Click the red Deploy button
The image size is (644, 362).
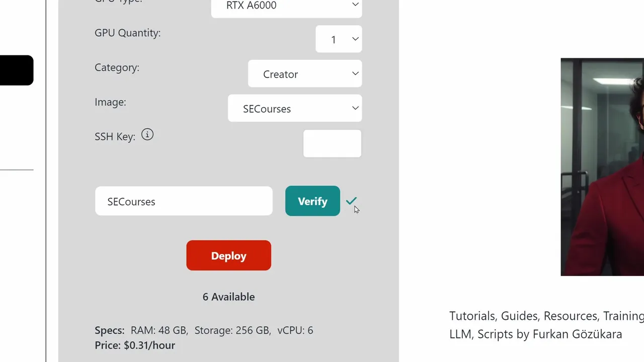pos(228,255)
